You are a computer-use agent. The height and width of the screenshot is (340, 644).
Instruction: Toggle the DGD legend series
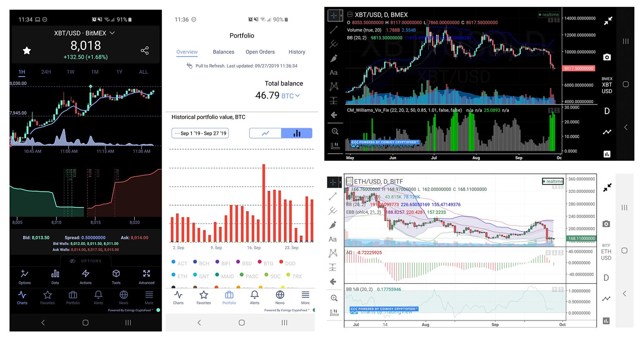287,263
